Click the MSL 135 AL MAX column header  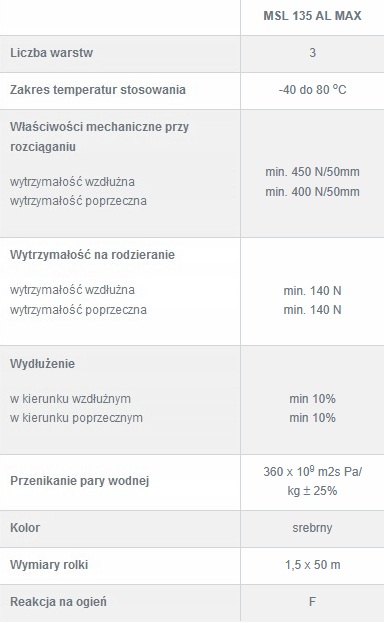pyautogui.click(x=312, y=15)
